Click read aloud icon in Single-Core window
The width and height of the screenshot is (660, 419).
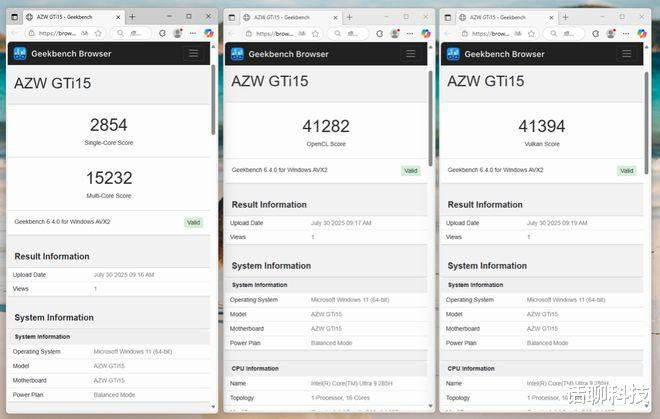[x=85, y=33]
